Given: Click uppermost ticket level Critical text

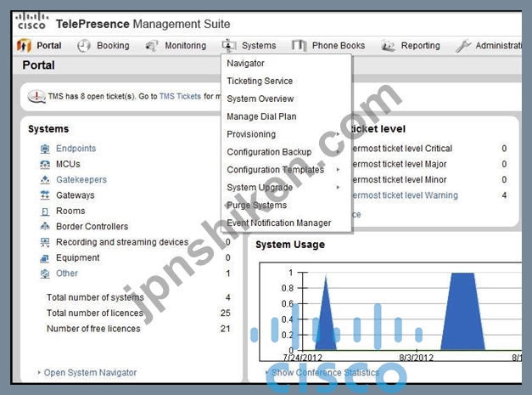Looking at the screenshot, I should tap(402, 149).
